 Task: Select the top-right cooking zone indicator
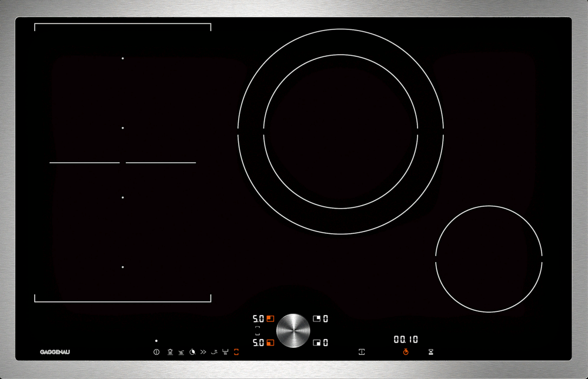[x=317, y=318]
